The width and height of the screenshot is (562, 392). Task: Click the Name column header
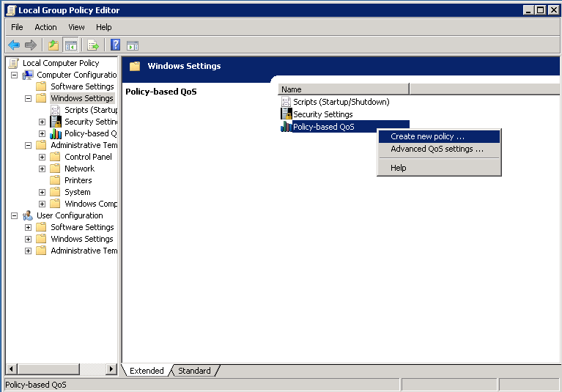click(x=344, y=89)
